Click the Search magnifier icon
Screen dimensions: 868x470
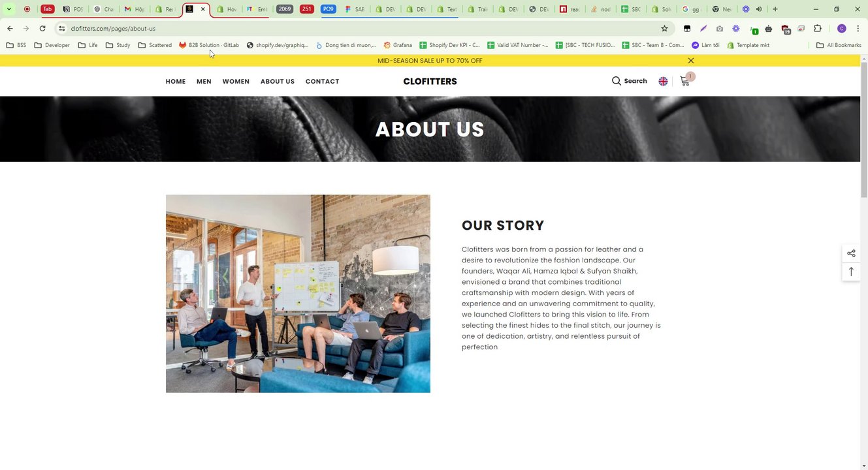(x=616, y=81)
